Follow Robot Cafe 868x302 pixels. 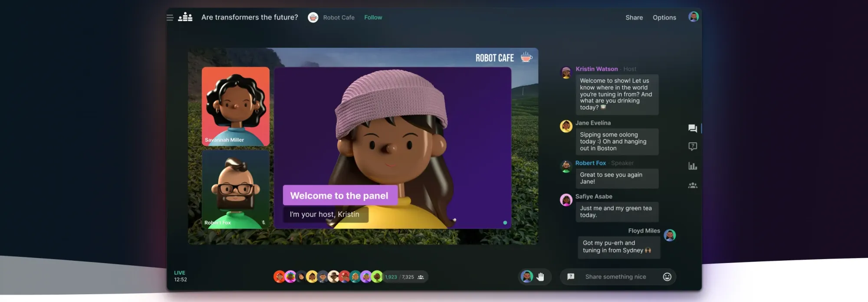pyautogui.click(x=373, y=17)
